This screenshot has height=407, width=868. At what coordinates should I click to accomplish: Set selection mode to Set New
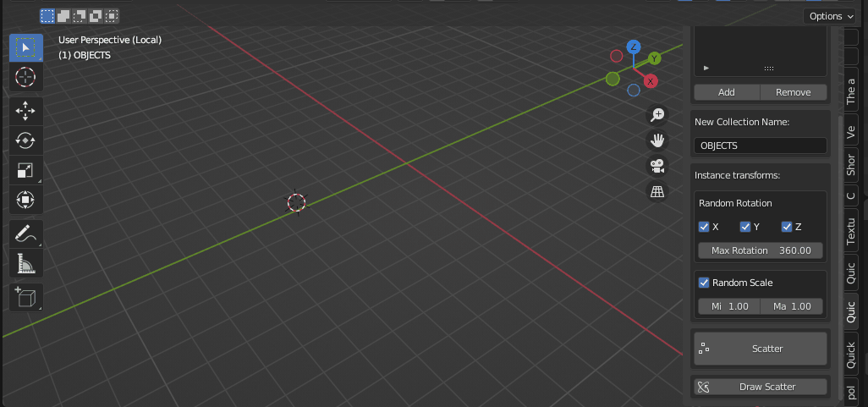(x=47, y=16)
